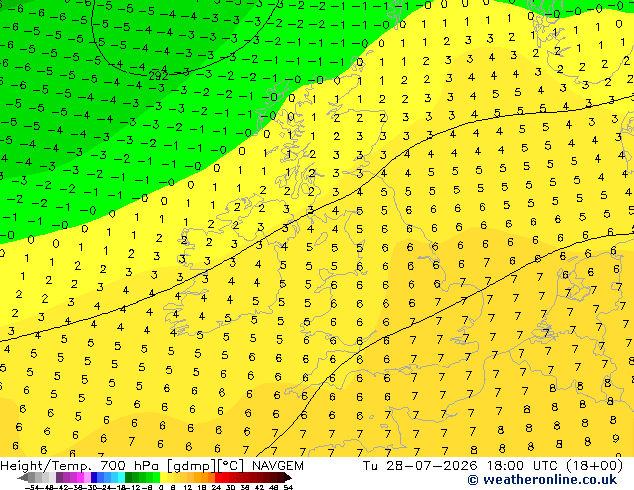The width and height of the screenshot is (634, 490).
Task: Click the 54 legend scale label
Action: point(288,488)
